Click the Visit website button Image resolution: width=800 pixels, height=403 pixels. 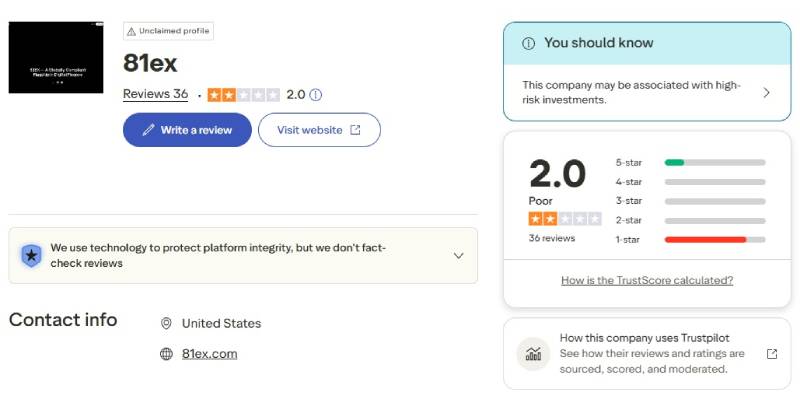319,130
